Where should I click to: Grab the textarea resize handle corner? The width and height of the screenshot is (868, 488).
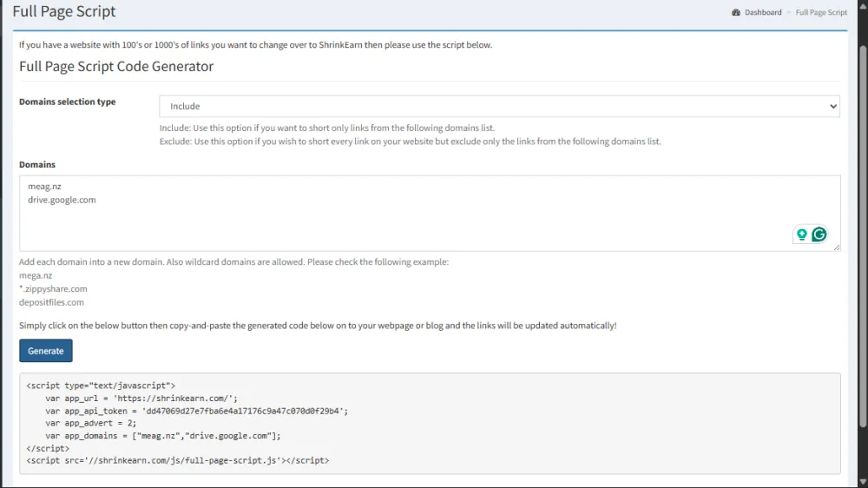(837, 247)
